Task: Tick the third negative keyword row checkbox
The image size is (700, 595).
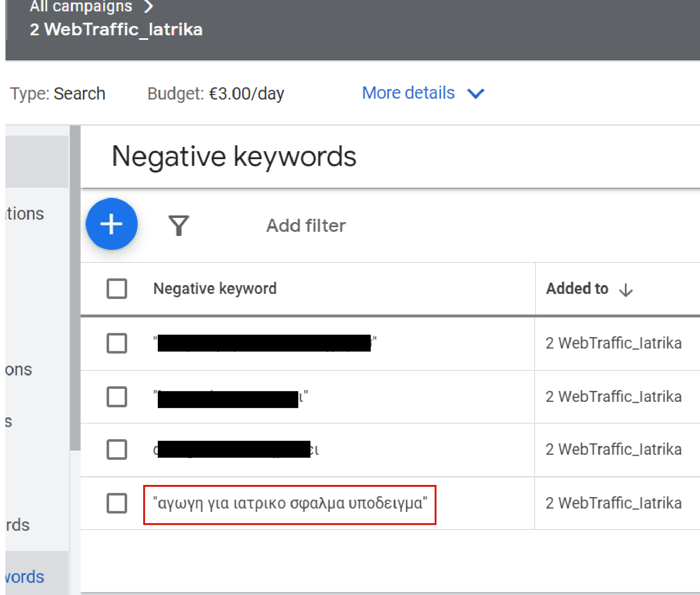Action: click(117, 450)
